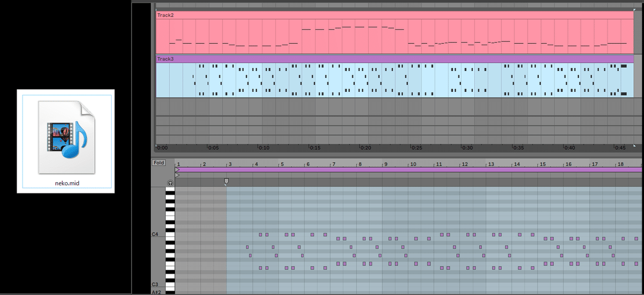Image resolution: width=644 pixels, height=295 pixels.
Task: Click the purple loop brace bar
Action: [x=409, y=170]
